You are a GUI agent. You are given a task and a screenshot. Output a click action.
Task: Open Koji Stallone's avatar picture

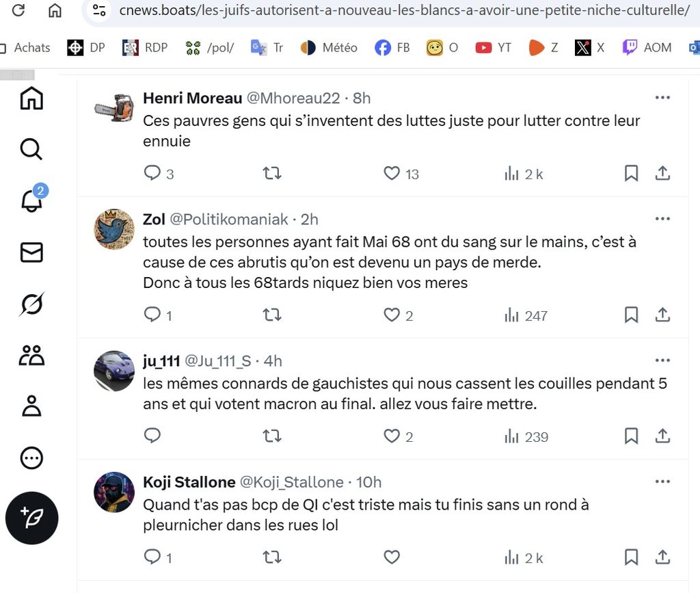click(114, 492)
